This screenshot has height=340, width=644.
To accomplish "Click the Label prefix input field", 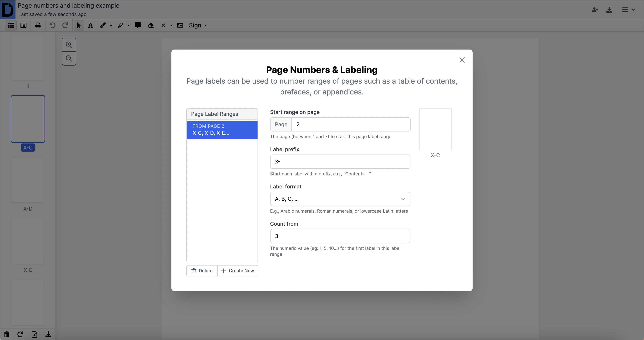I will tap(340, 162).
